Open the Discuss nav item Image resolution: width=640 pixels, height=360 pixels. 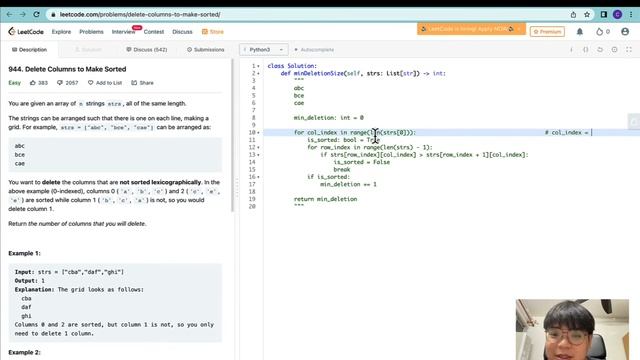182,32
